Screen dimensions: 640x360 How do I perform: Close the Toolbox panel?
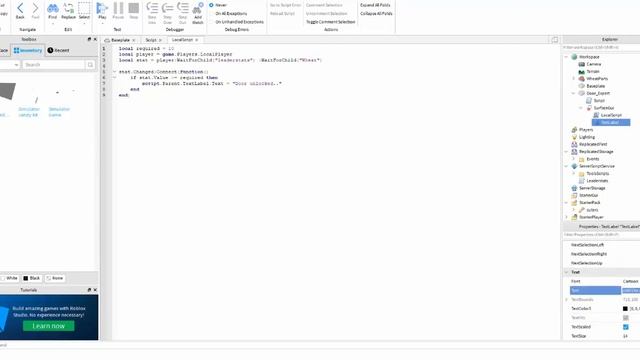click(95, 39)
